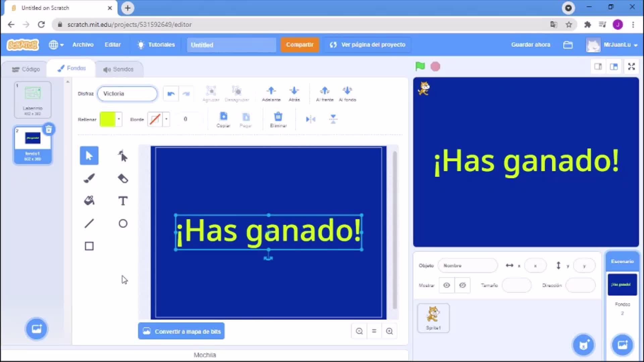This screenshot has height=362, width=644.
Task: Show sprite using the eye icon
Action: [446, 285]
